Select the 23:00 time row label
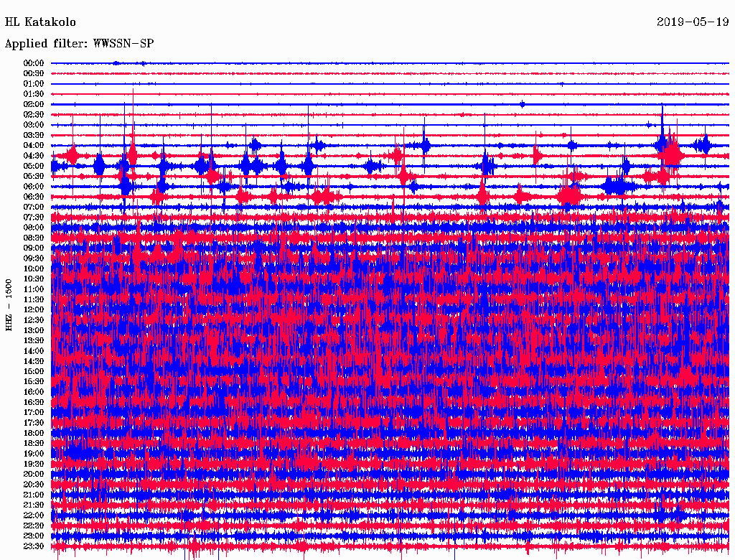Screen dimensions: 735x560 34,536
